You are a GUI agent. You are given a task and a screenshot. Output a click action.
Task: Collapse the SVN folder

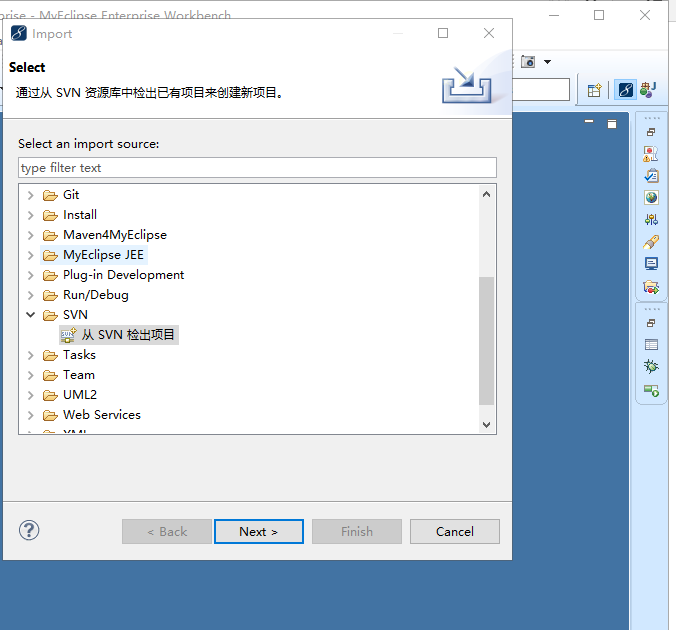click(x=30, y=315)
